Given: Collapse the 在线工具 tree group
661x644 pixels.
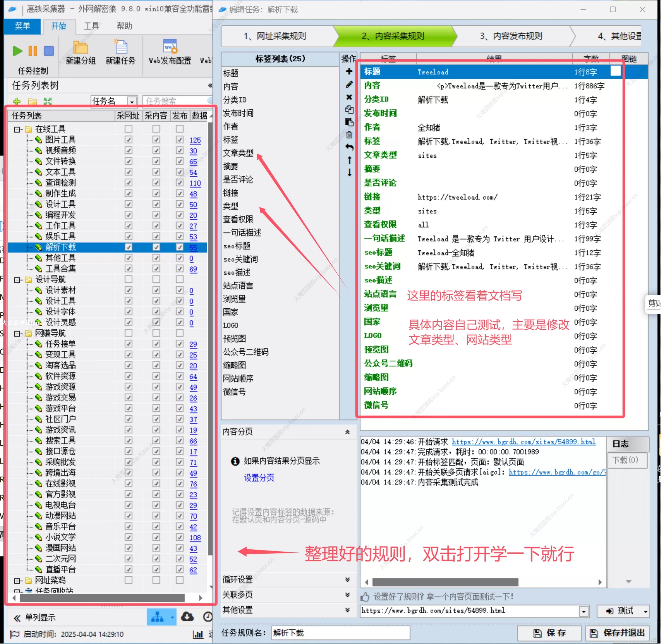Looking at the screenshot, I should click(17, 129).
